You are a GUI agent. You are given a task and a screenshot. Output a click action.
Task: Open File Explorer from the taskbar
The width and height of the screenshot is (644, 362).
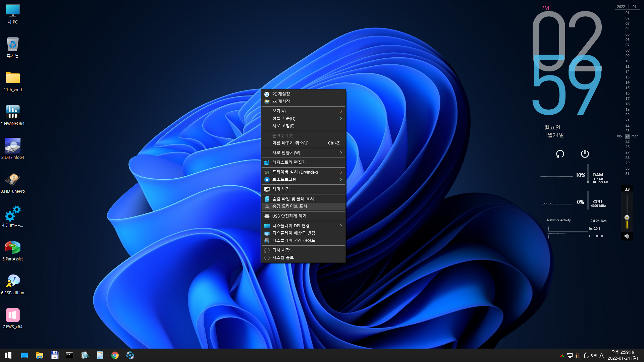point(40,355)
